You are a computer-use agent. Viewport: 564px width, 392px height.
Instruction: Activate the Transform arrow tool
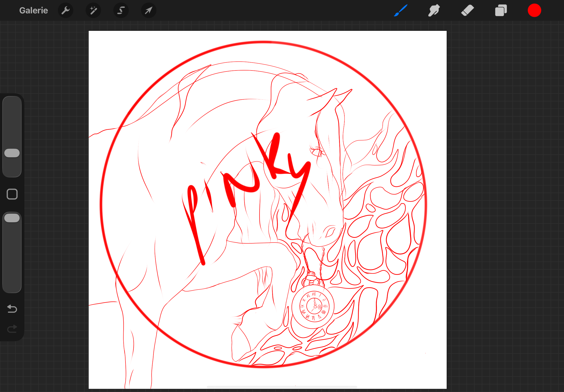tap(149, 11)
